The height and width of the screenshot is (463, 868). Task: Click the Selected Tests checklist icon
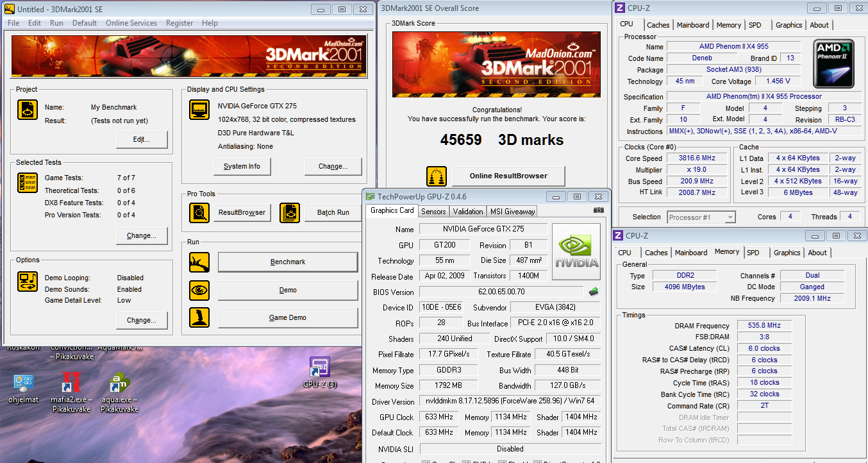[27, 183]
